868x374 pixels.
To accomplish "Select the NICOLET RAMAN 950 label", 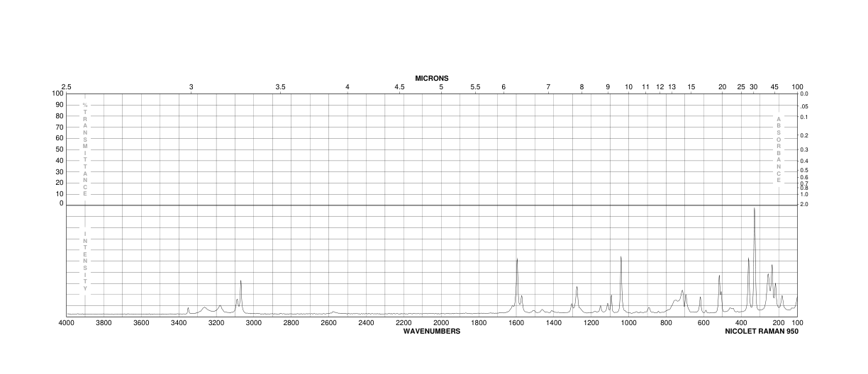I will coord(761,331).
